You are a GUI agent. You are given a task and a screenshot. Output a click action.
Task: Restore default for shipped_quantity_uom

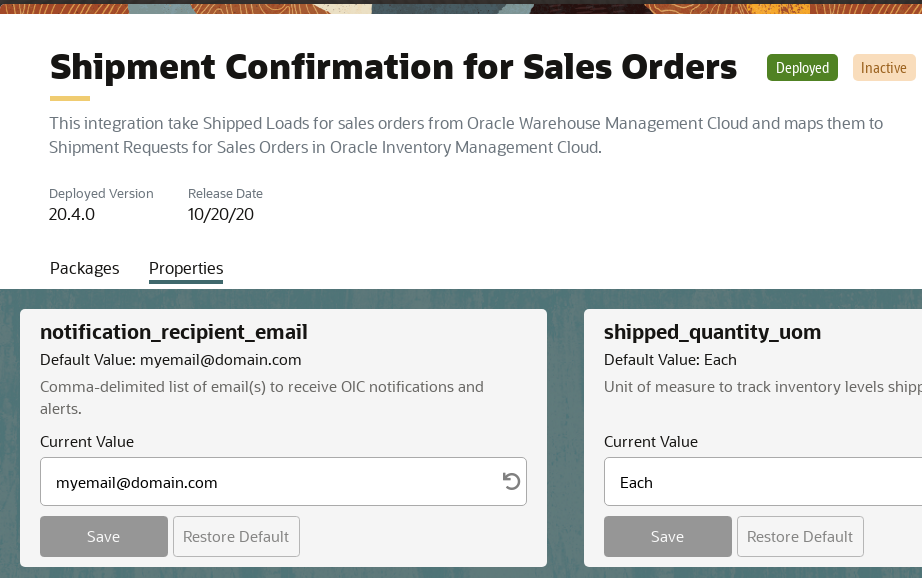tap(800, 536)
